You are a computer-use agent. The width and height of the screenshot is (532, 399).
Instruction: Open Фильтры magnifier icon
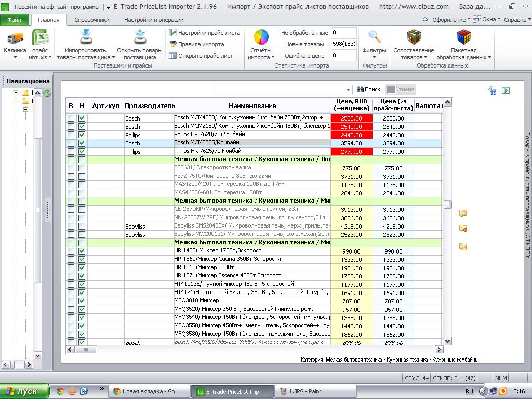pyautogui.click(x=374, y=37)
